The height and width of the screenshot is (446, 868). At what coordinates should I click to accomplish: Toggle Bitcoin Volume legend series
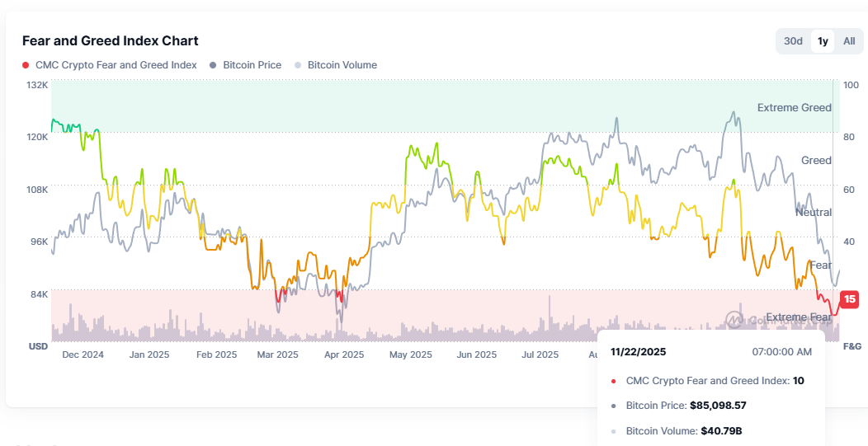pos(342,65)
